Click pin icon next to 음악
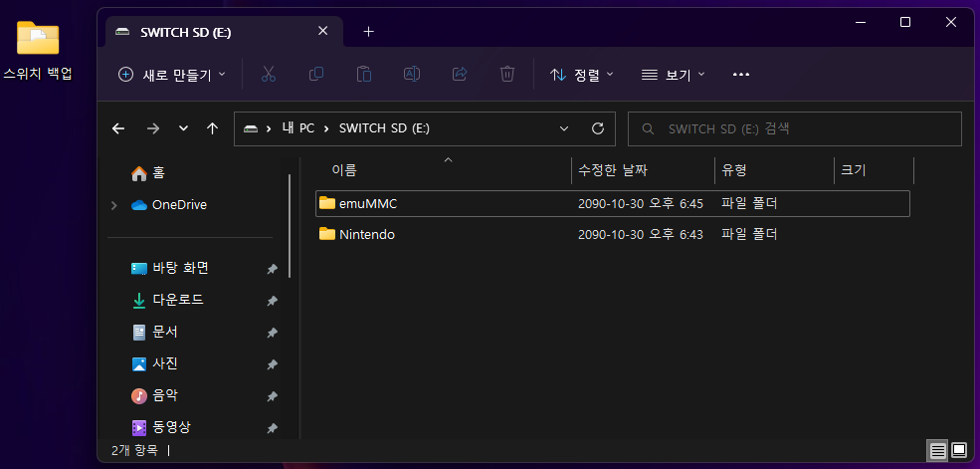This screenshot has width=980, height=469. (x=272, y=396)
